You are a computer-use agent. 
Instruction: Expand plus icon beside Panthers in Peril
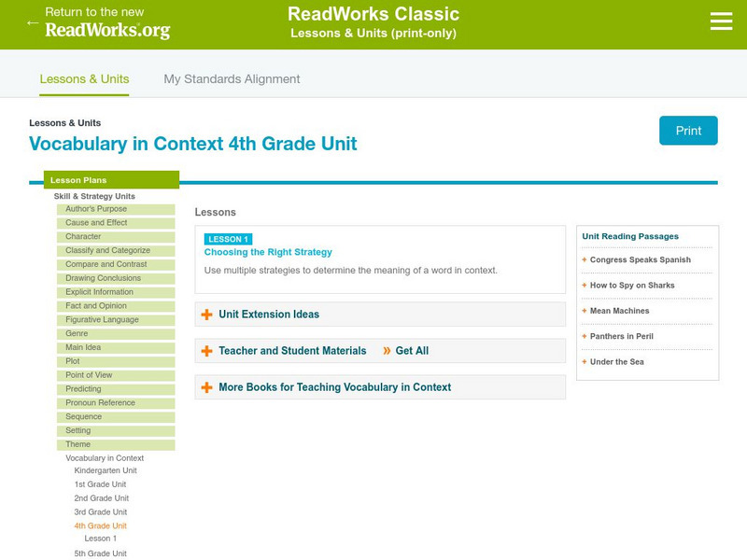pyautogui.click(x=585, y=336)
